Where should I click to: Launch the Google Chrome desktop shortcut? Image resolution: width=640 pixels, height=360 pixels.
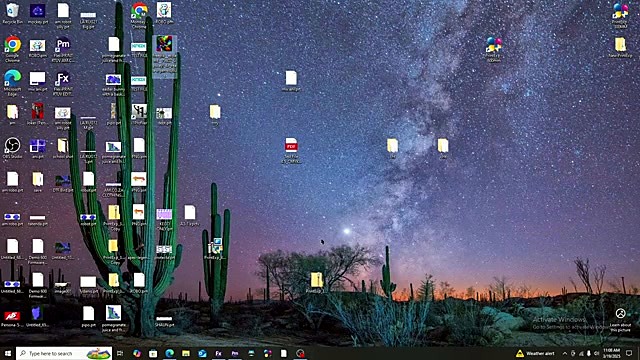13,48
